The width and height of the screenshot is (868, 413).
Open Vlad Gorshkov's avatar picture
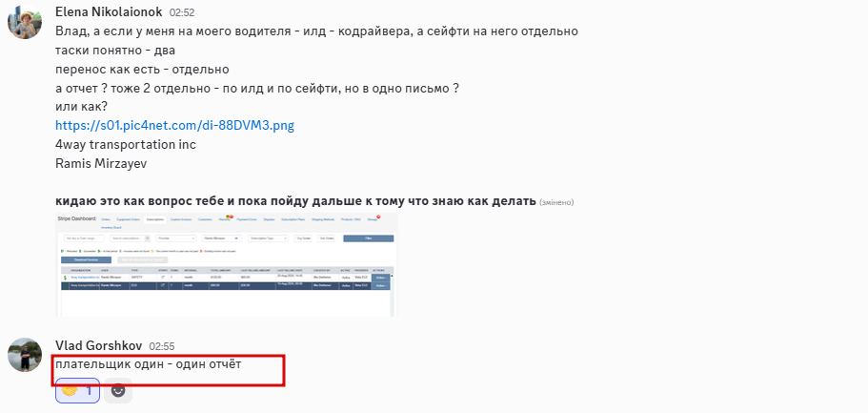(x=25, y=354)
